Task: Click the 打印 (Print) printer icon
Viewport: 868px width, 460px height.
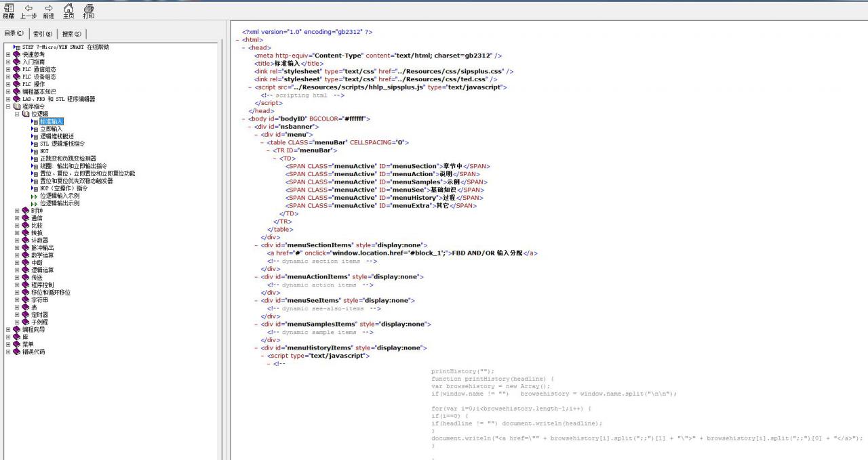Action: (x=89, y=9)
